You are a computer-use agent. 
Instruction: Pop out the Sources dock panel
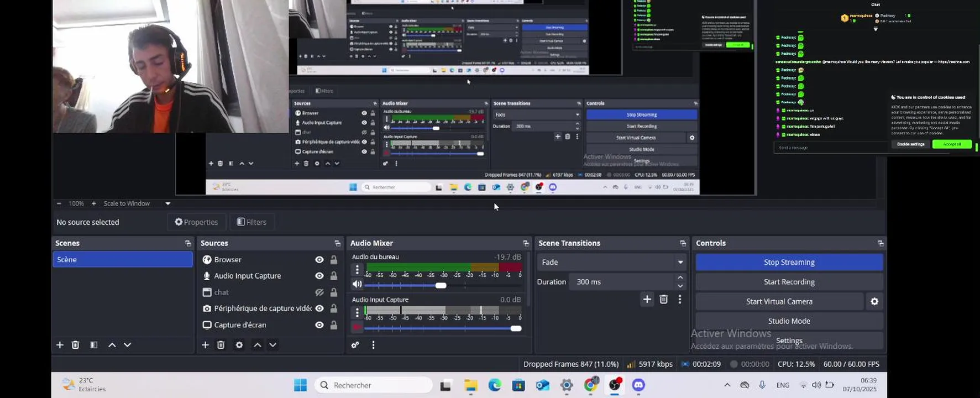coord(338,243)
